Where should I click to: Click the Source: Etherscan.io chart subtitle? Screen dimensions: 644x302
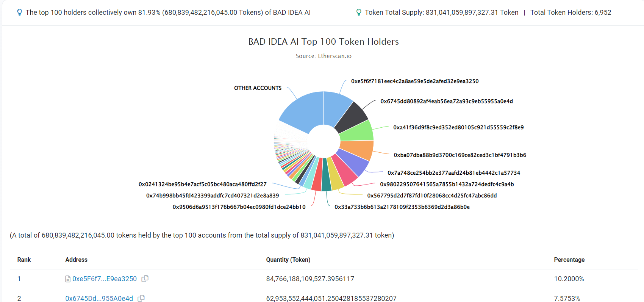(324, 56)
